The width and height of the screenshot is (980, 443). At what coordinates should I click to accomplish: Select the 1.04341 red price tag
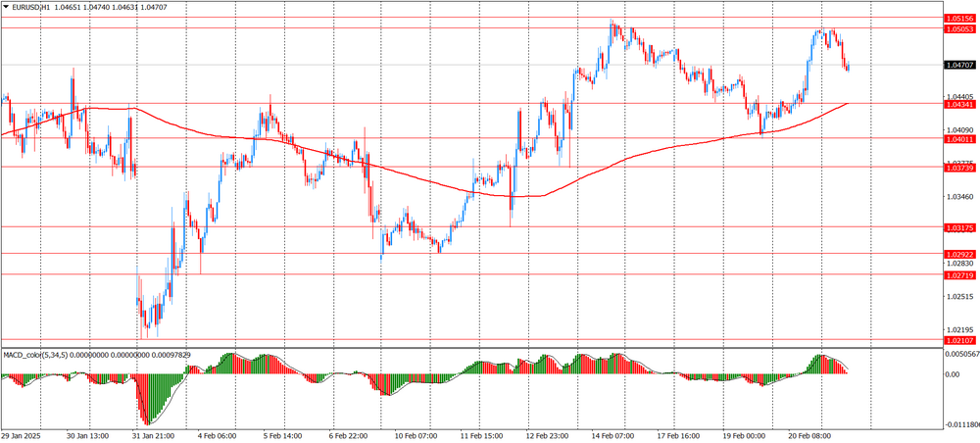coord(959,104)
